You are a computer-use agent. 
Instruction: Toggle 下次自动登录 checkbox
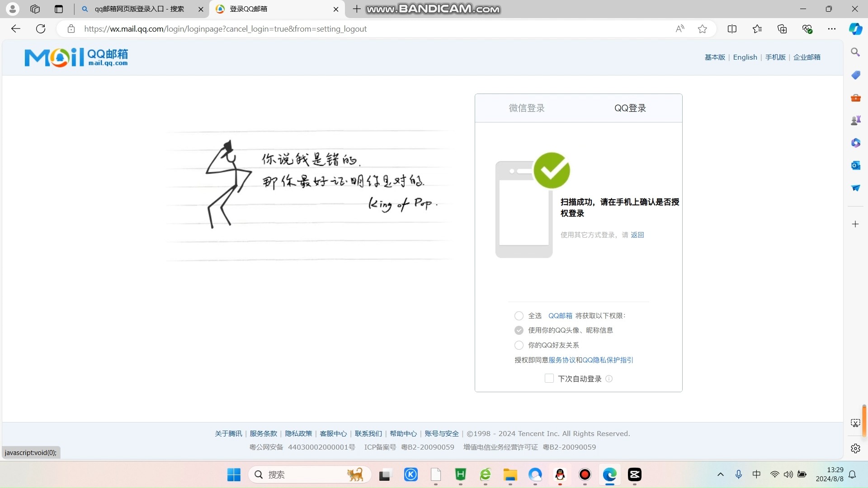tap(549, 378)
